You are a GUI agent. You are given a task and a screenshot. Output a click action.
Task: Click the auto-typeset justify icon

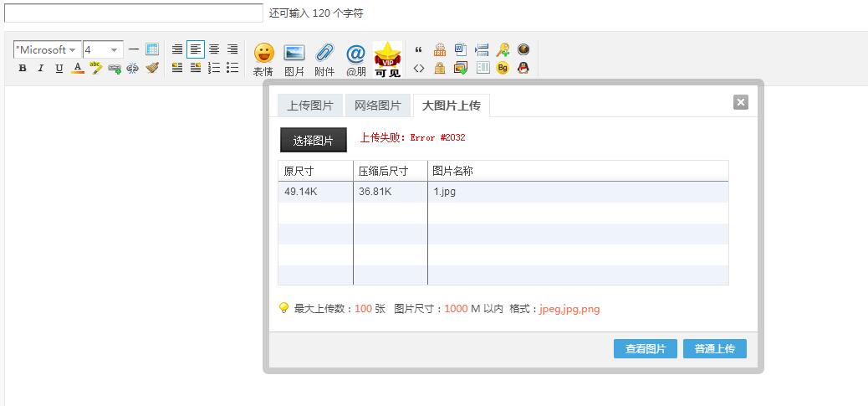[177, 49]
